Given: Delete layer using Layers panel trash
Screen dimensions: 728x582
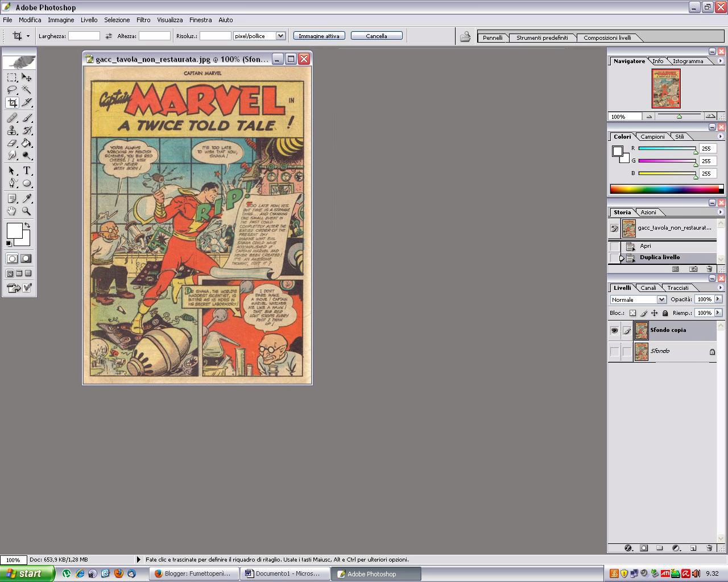Looking at the screenshot, I should pyautogui.click(x=709, y=548).
